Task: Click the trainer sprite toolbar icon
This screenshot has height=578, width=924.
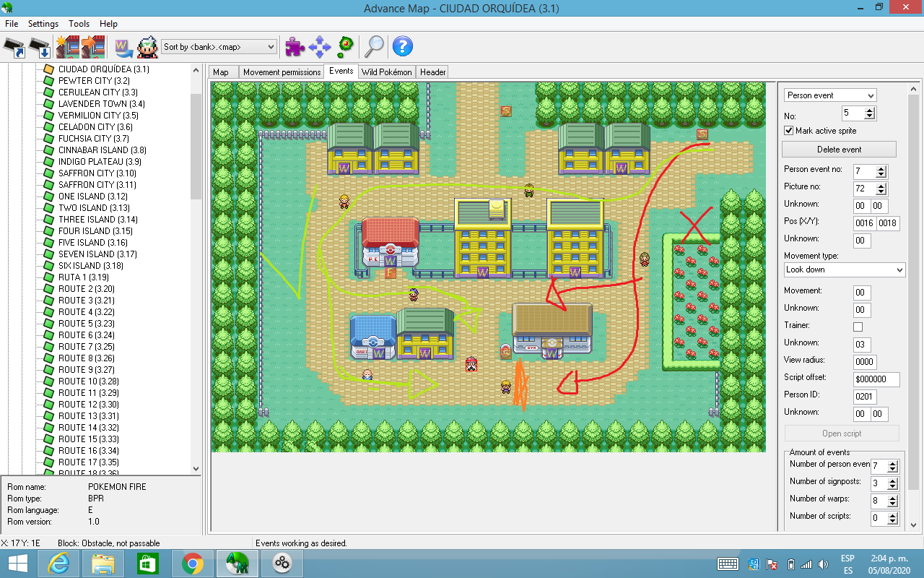Action: (147, 47)
